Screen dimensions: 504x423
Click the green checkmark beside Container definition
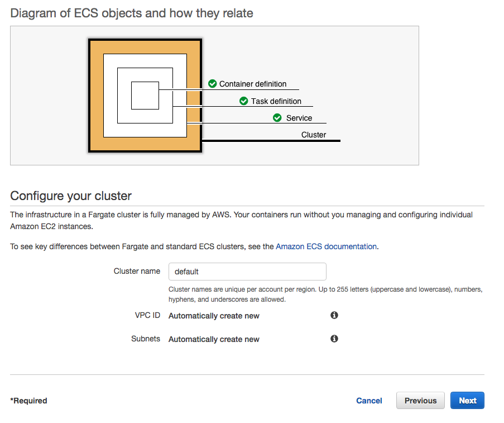(212, 84)
